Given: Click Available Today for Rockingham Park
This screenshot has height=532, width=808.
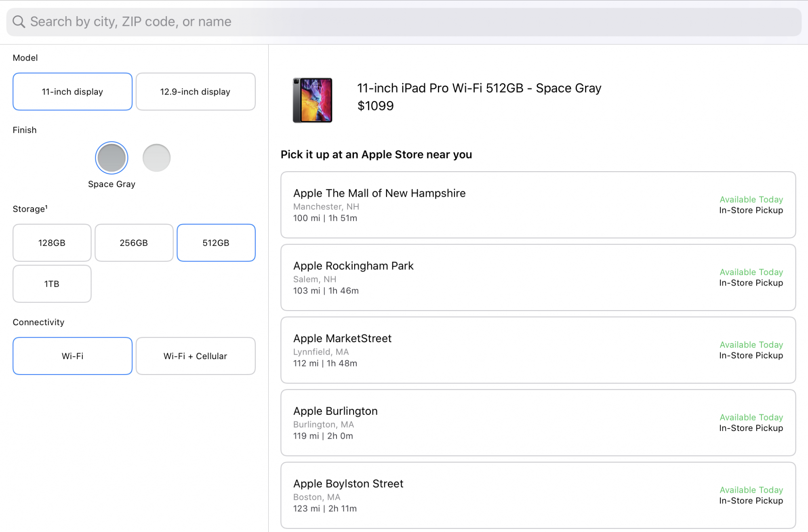Looking at the screenshot, I should (x=751, y=272).
